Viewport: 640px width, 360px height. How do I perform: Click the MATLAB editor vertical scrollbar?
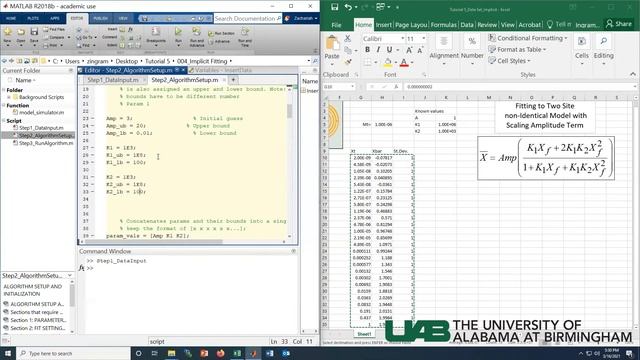tap(289, 111)
